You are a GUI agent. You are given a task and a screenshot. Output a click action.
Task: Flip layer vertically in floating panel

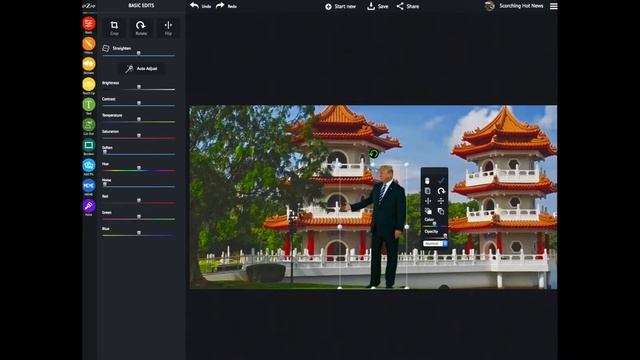441,201
